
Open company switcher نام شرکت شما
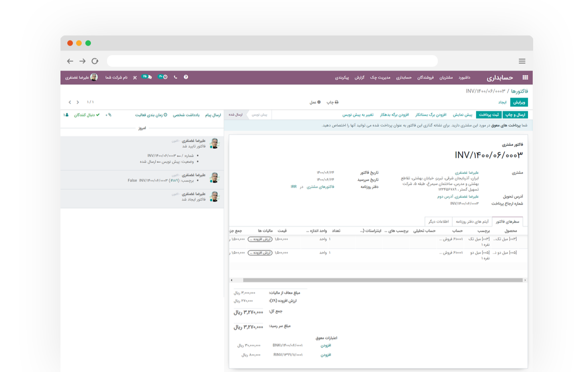pos(117,77)
